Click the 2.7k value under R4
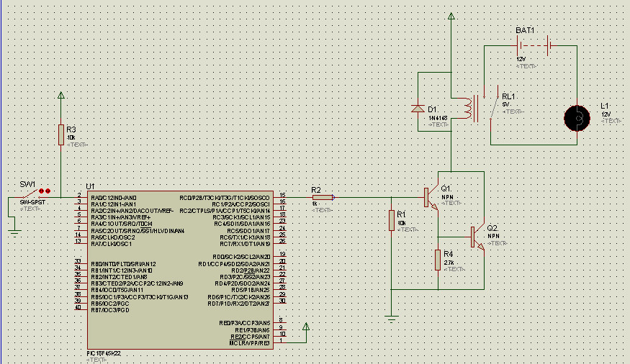The height and width of the screenshot is (364, 630). [449, 263]
